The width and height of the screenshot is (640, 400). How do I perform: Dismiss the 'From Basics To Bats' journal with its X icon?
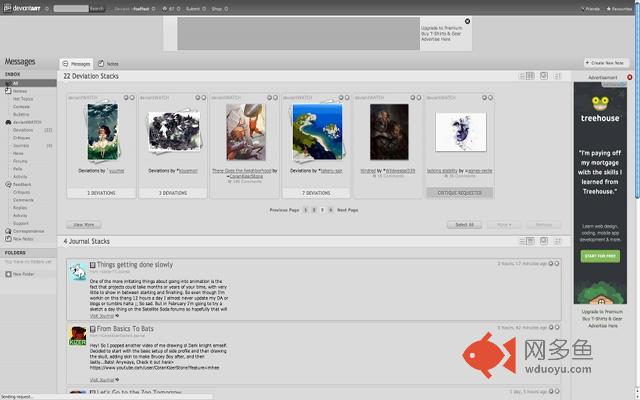[557, 327]
